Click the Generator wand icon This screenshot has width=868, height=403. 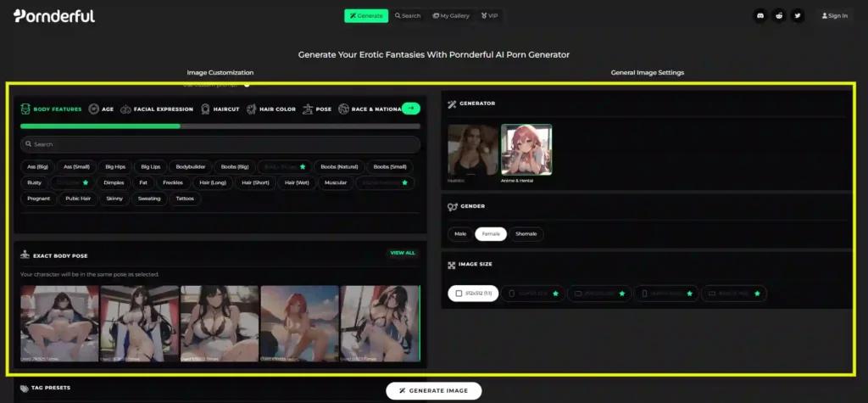[452, 104]
